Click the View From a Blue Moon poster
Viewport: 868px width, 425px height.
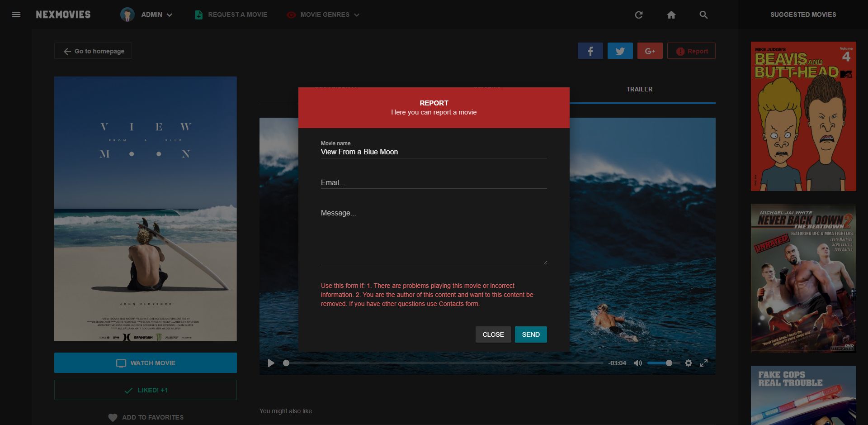click(x=146, y=209)
